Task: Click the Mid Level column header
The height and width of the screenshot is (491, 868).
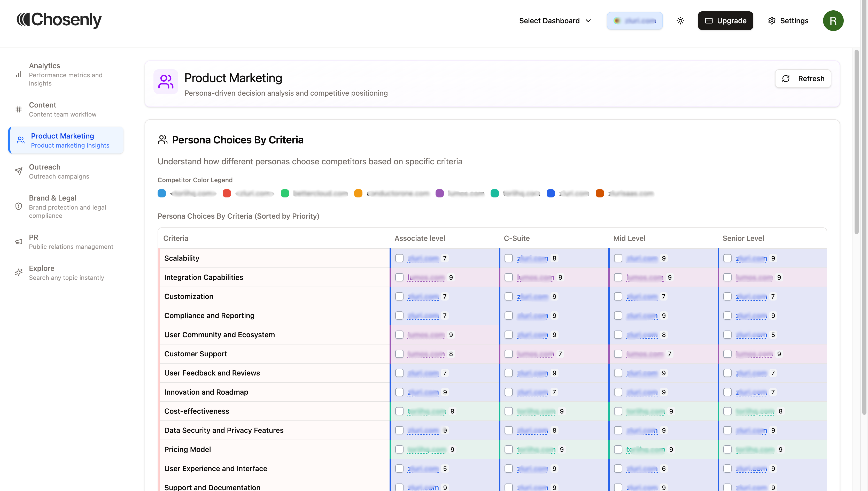Action: 629,239
